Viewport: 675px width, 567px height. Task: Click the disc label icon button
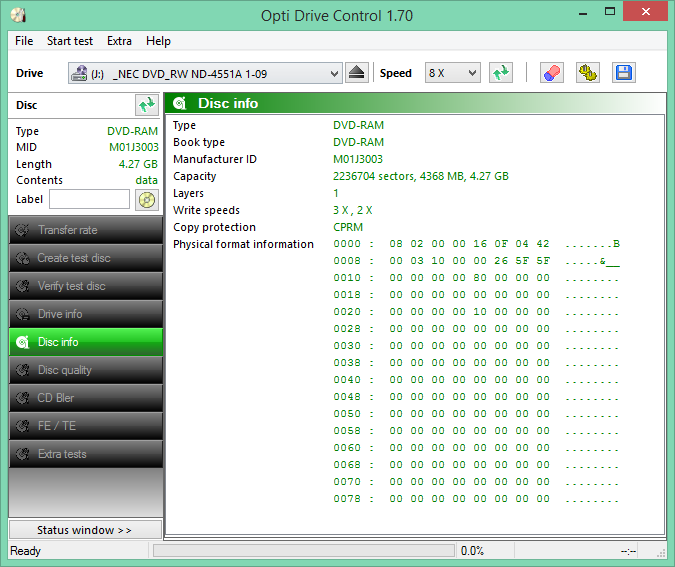point(147,200)
